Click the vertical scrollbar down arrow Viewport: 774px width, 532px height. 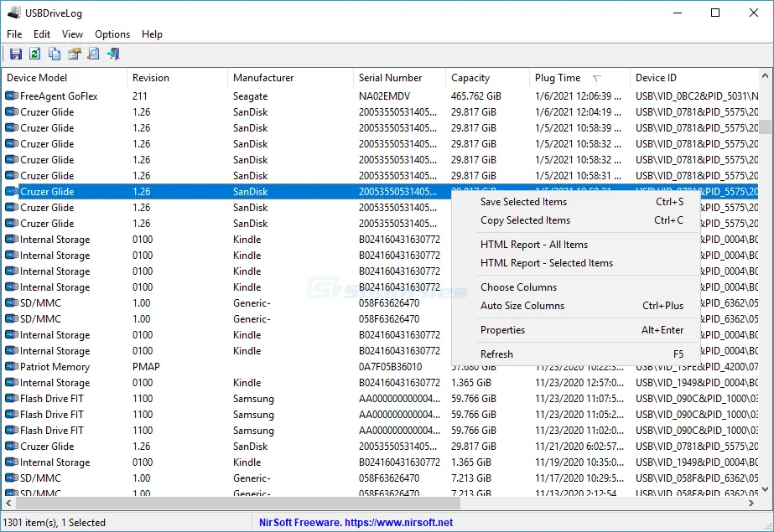tap(765, 489)
